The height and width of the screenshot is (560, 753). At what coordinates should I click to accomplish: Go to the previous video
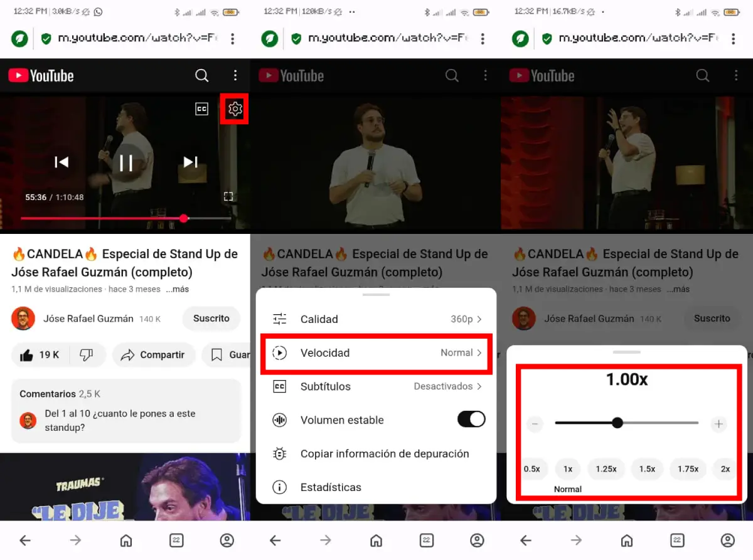61,162
